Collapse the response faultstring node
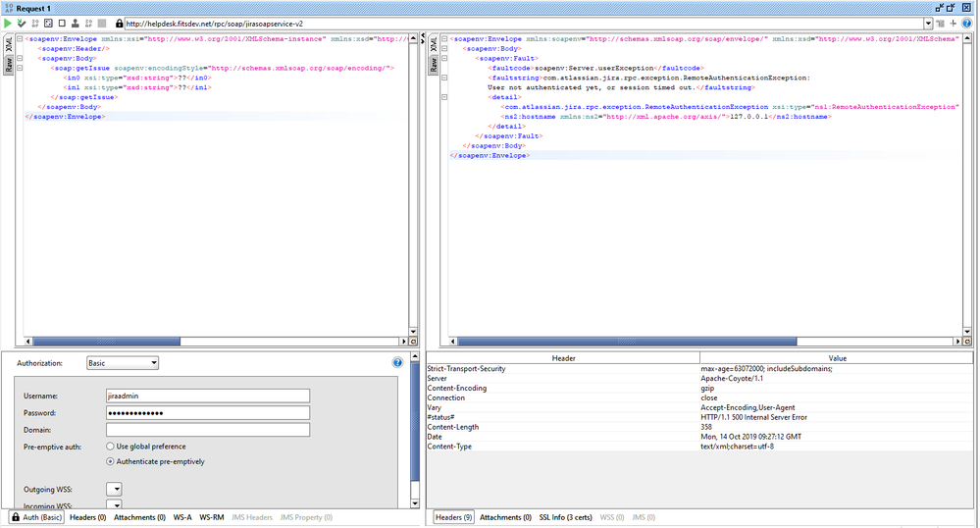The width and height of the screenshot is (980, 528). click(444, 78)
